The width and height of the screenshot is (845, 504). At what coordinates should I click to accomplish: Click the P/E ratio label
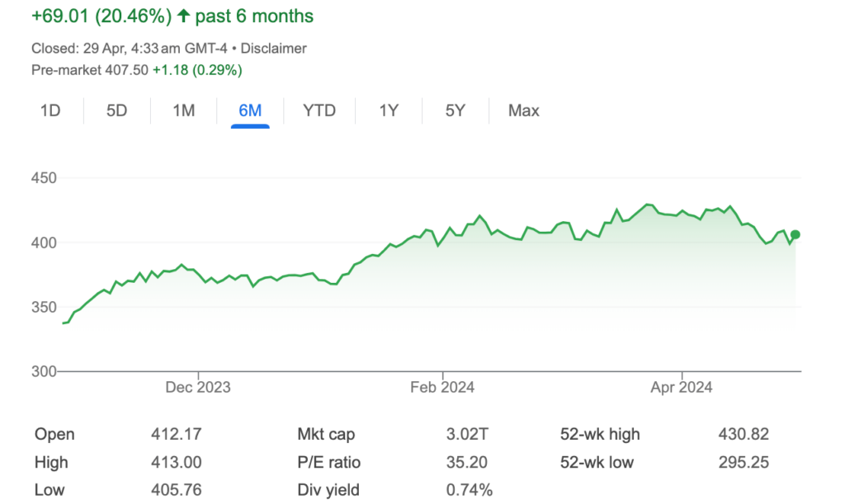(x=328, y=462)
